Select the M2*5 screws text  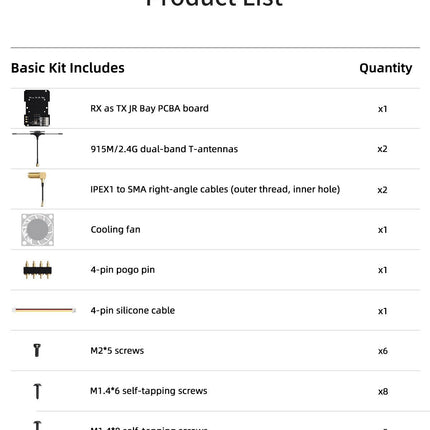click(x=117, y=351)
